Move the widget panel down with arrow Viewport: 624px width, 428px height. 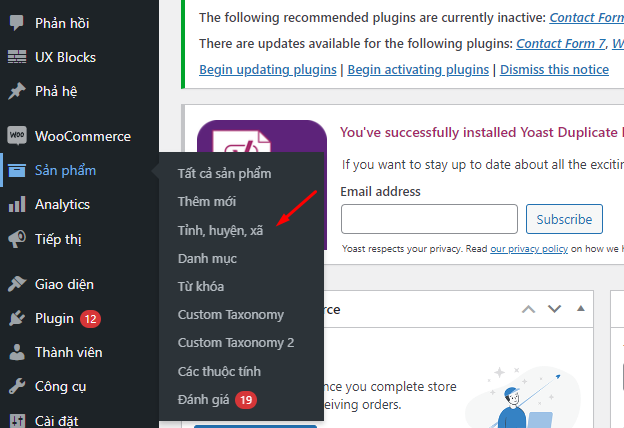coord(554,310)
